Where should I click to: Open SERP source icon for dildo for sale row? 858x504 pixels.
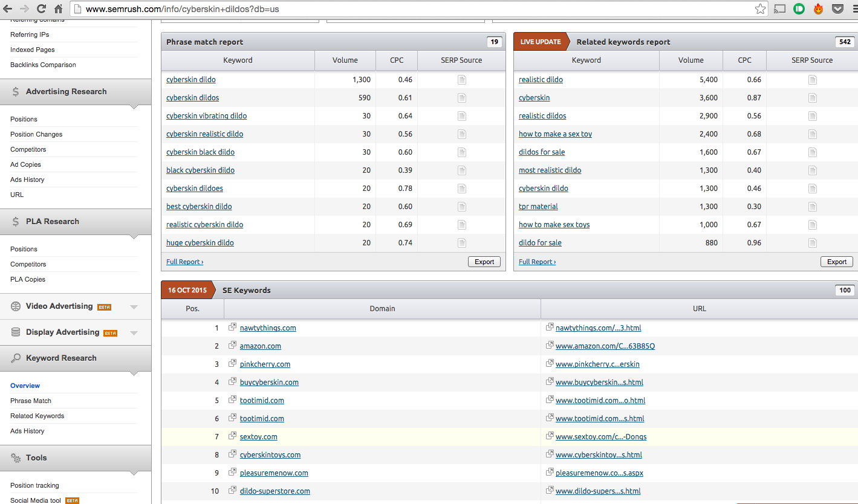tap(813, 243)
